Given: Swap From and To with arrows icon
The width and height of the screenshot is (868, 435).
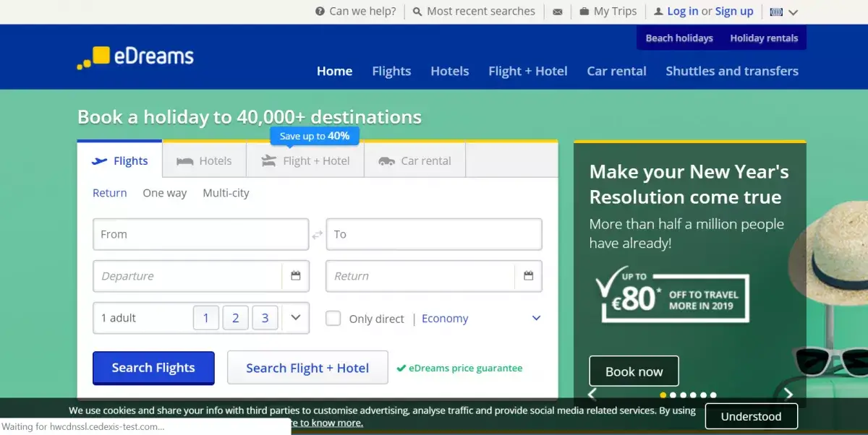Looking at the screenshot, I should tap(318, 235).
